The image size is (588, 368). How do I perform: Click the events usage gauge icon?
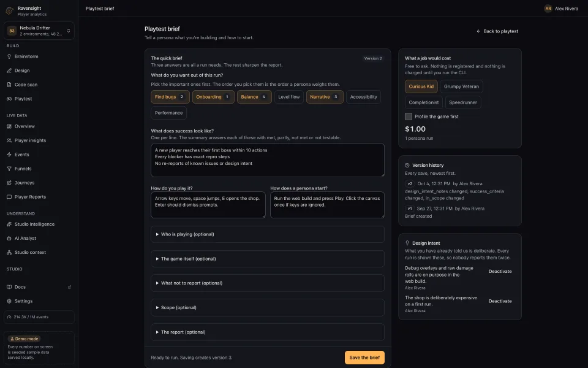click(9, 317)
